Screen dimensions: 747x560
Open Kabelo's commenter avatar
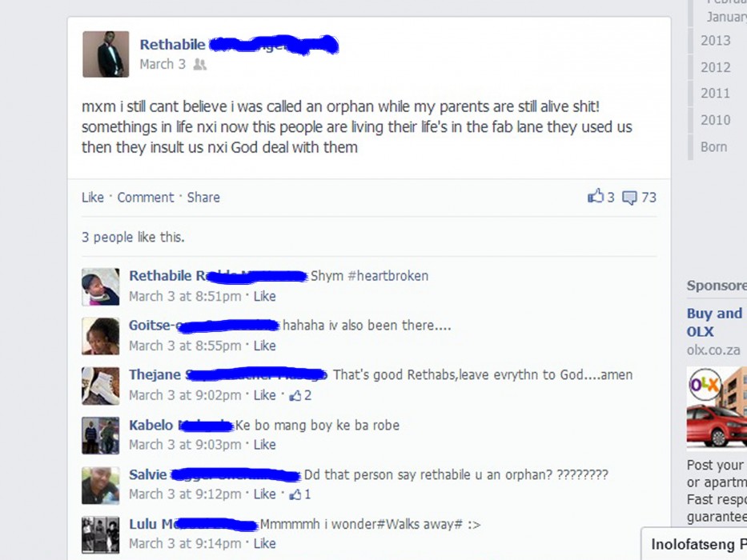click(x=101, y=435)
